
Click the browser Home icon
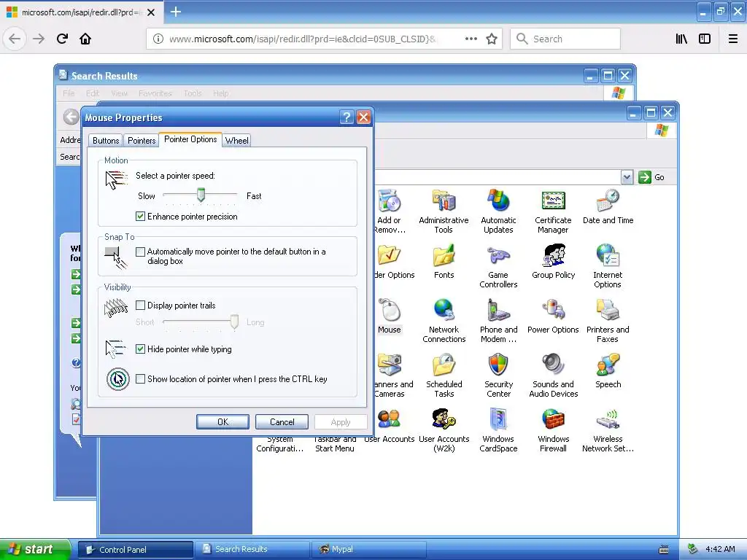click(x=85, y=39)
